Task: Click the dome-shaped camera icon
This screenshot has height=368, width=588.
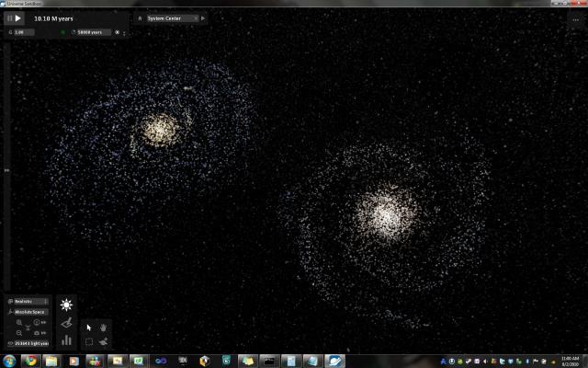Action: pyautogui.click(x=37, y=333)
